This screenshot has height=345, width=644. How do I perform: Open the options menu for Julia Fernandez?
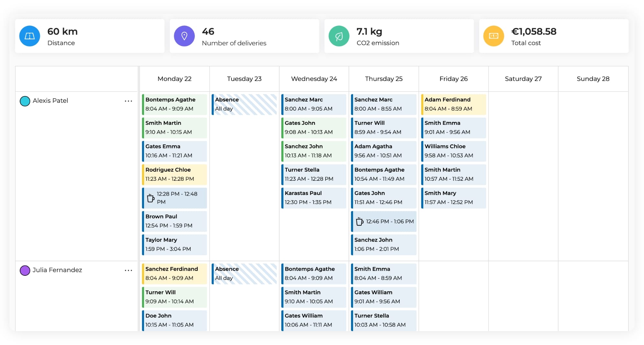(128, 270)
